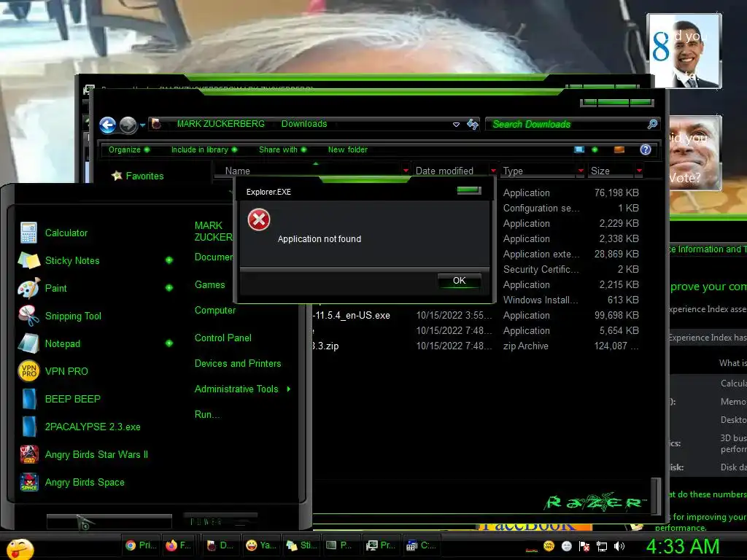Open Calculator from the Start menu
Screen dimensions: 747x560
[66, 233]
